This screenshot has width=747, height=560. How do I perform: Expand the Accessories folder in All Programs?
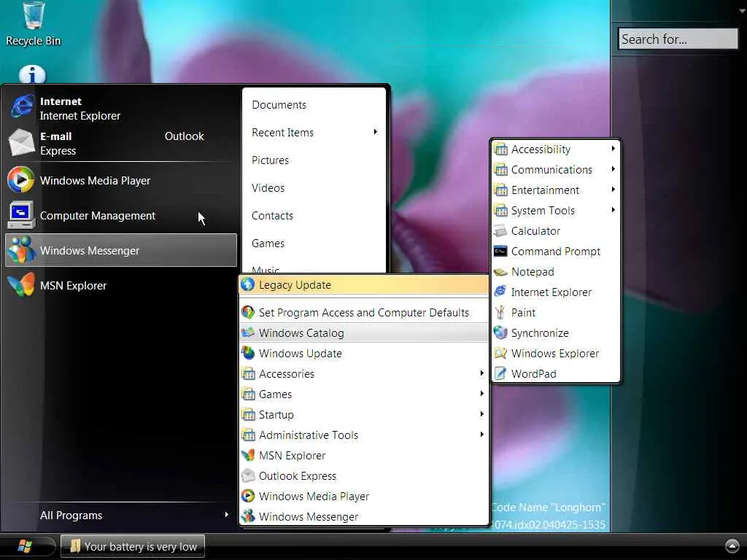click(x=364, y=374)
